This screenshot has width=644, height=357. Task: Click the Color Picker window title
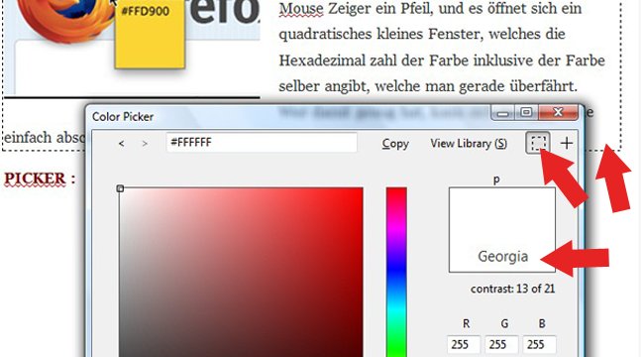click(x=123, y=117)
